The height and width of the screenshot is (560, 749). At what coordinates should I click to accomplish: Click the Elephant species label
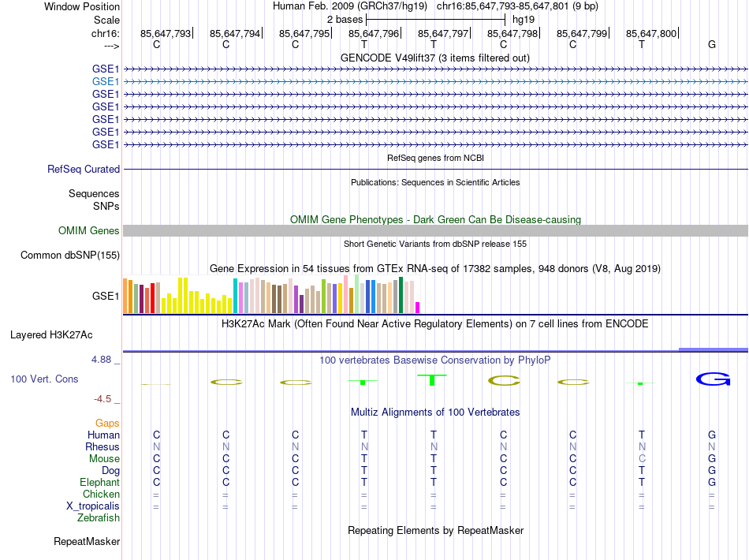point(99,482)
